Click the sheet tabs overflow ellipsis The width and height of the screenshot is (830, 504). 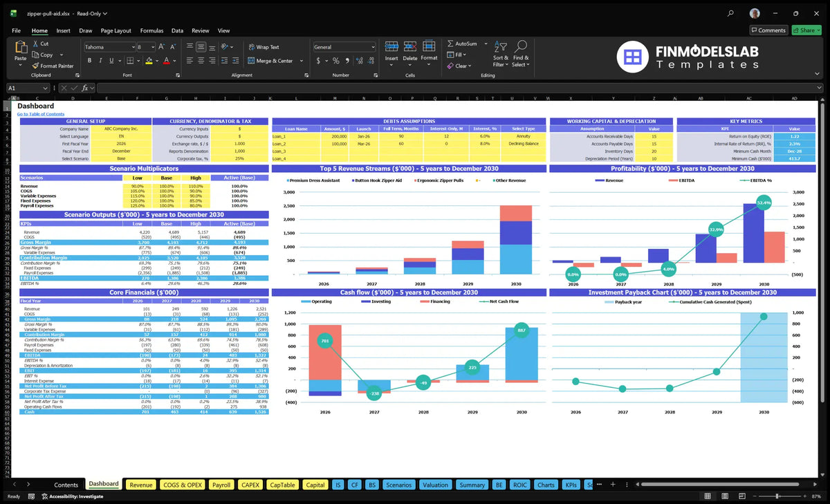click(598, 485)
